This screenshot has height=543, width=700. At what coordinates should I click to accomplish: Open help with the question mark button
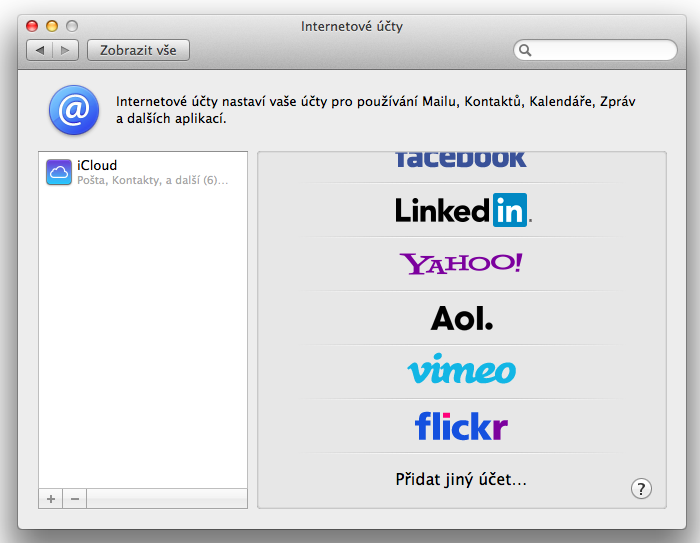641,489
